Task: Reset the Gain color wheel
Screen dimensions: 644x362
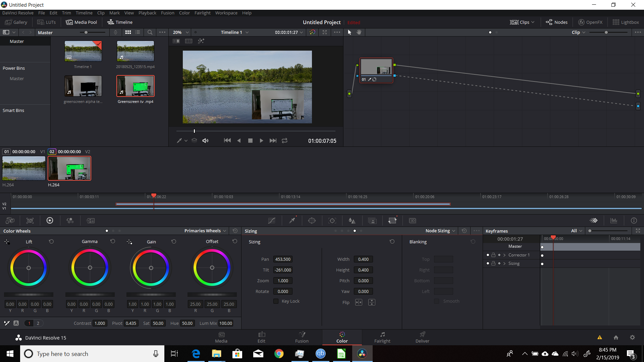Action: pyautogui.click(x=174, y=241)
